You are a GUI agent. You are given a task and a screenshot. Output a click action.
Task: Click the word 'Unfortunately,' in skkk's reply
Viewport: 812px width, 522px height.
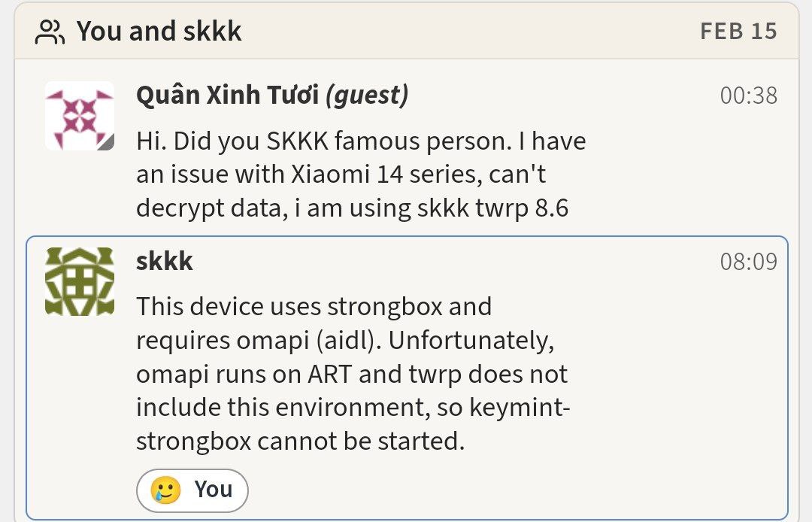tap(471, 341)
